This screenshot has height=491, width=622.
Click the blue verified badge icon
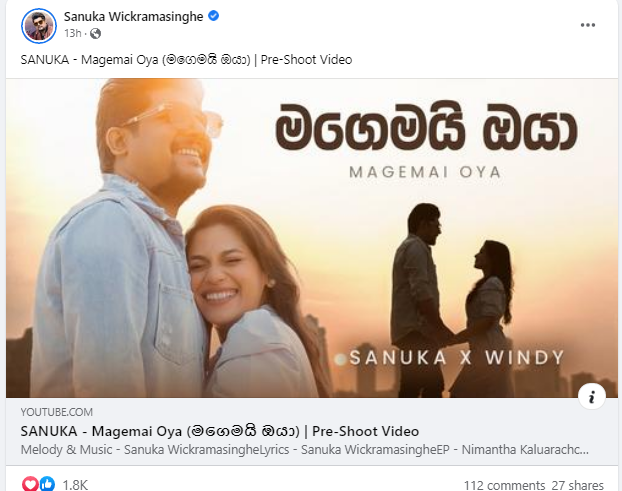click(213, 16)
